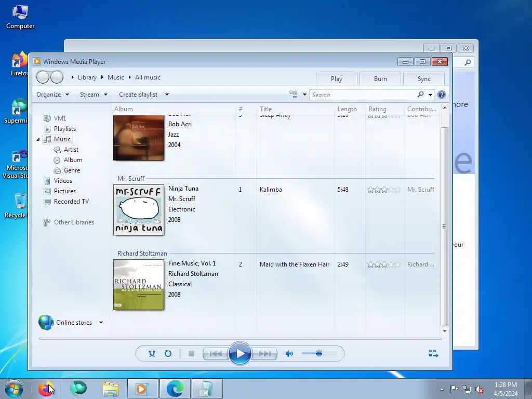Screen dimensions: 532x399
Task: Click the search magnifier icon
Action: (x=420, y=95)
